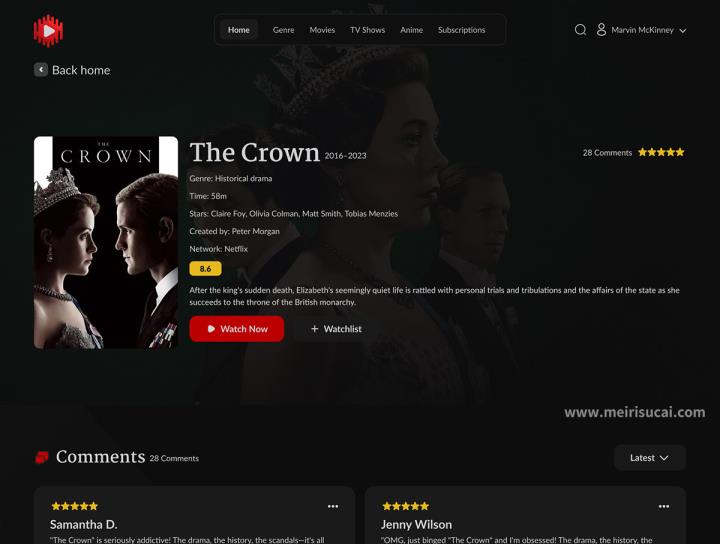
Task: Switch to the TV Shows tab
Action: [x=367, y=30]
